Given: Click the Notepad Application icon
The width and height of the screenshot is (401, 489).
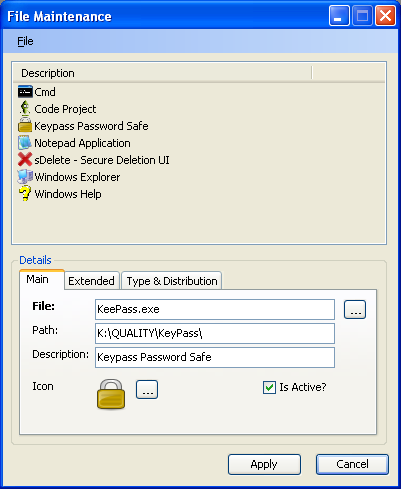Looking at the screenshot, I should pyautogui.click(x=25, y=143).
